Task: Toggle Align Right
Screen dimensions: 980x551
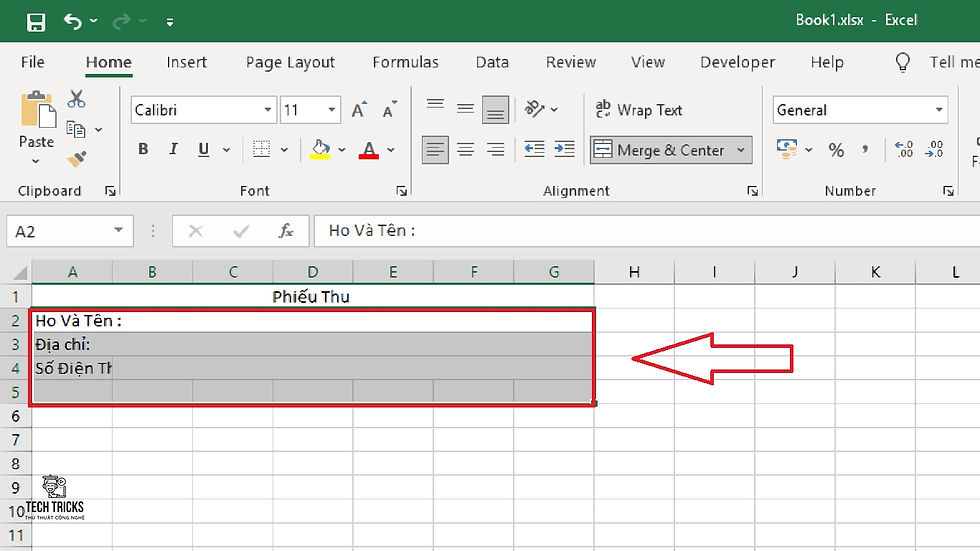Action: click(496, 150)
